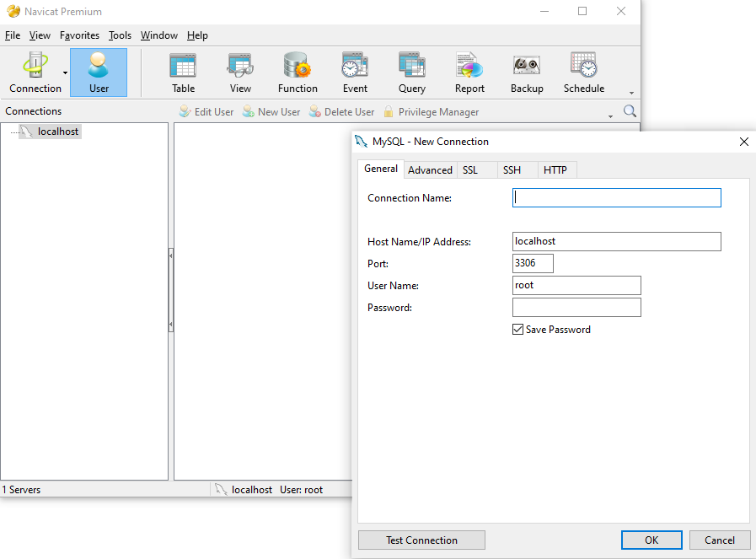The height and width of the screenshot is (559, 756).
Task: Focus the Connection Name field
Action: point(617,198)
